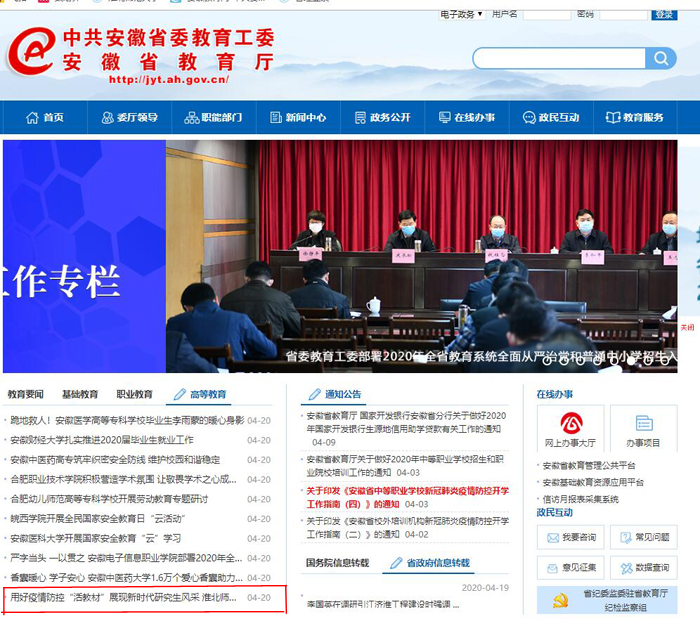This screenshot has width=700, height=626.
Task: Switch to 基础教育 news tab
Action: click(80, 395)
